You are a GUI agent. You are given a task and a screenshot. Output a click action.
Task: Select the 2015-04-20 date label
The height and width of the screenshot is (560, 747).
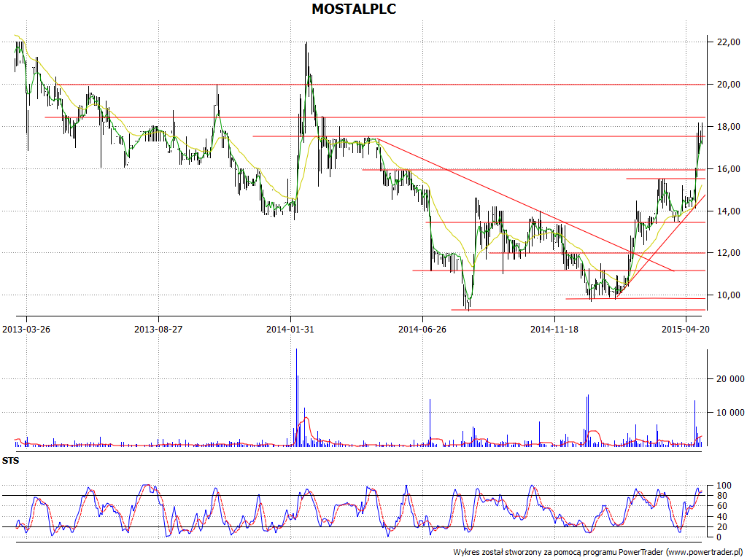pos(686,329)
